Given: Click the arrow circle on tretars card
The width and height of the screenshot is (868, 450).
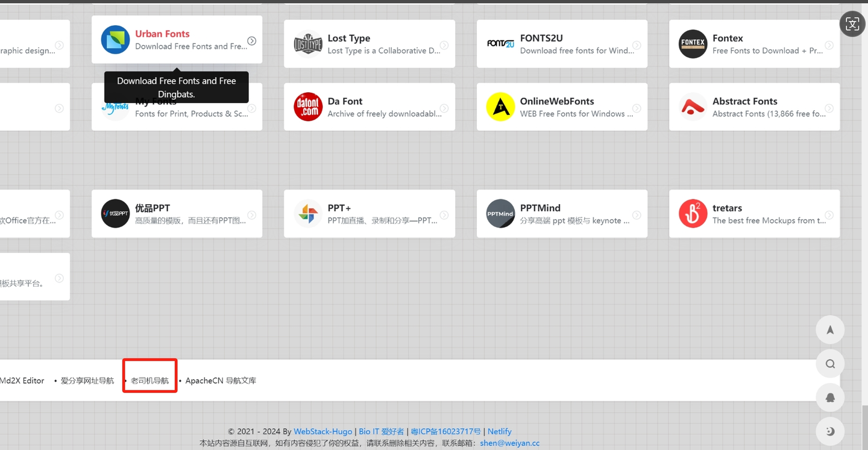Looking at the screenshot, I should coord(829,215).
